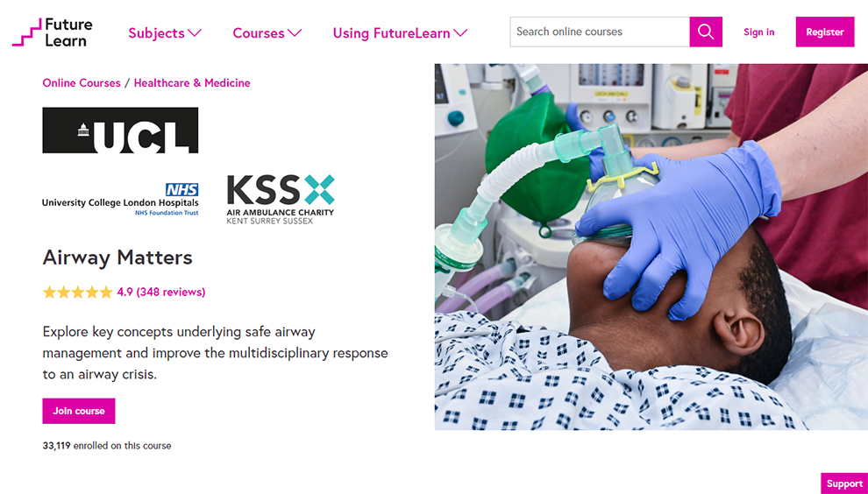Open the Online Courses breadcrumb link
Image resolution: width=868 pixels, height=494 pixels.
click(x=82, y=83)
